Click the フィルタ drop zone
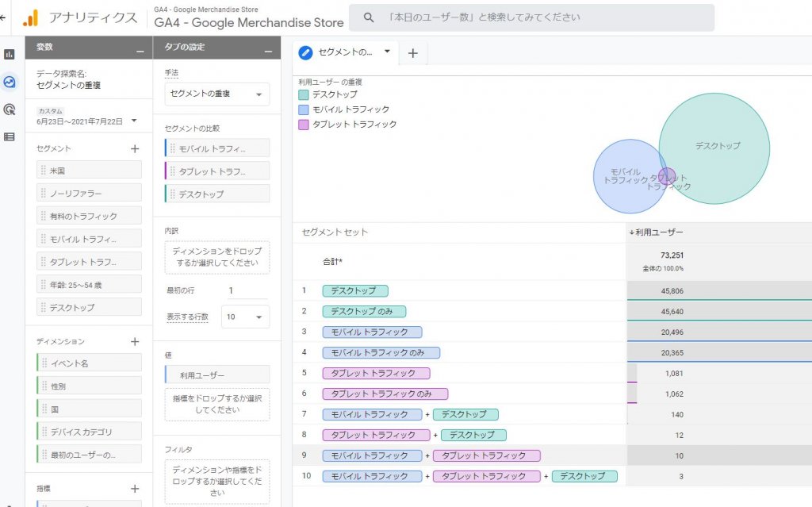Image resolution: width=812 pixels, height=507 pixels. (x=217, y=481)
